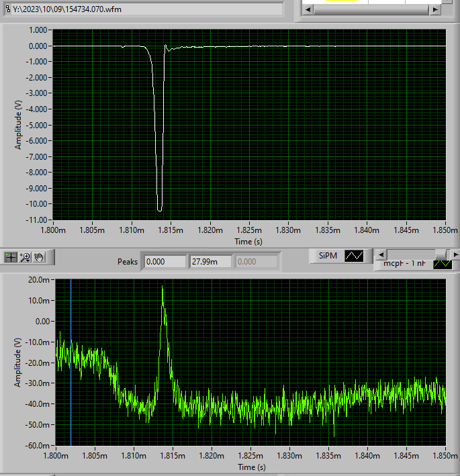
Task: Click the lower graph Time (s) axis label
Action: (x=252, y=467)
